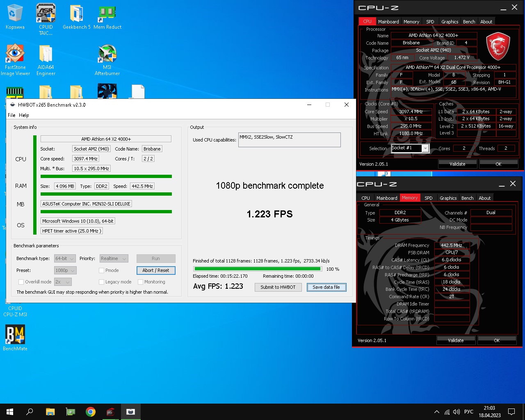Screen dimensions: 525x420
Task: Click Submit to HWBOT button
Action: 278,287
